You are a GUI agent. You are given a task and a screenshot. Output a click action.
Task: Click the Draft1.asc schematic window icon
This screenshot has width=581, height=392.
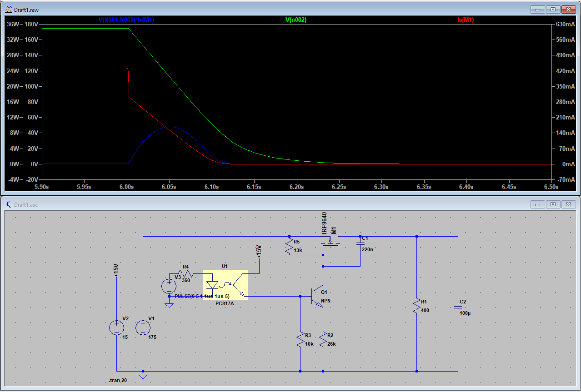pos(9,204)
